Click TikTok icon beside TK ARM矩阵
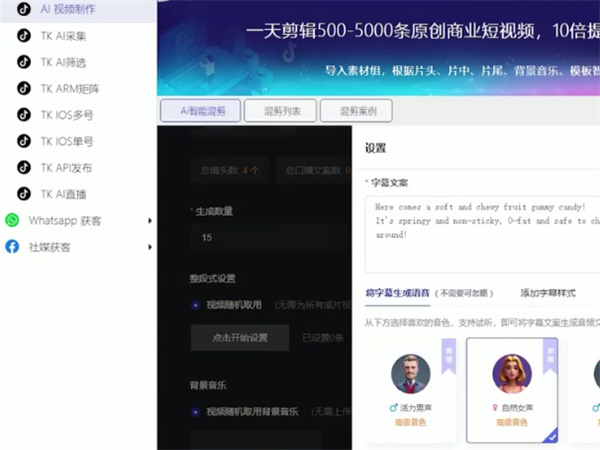 click(x=24, y=88)
